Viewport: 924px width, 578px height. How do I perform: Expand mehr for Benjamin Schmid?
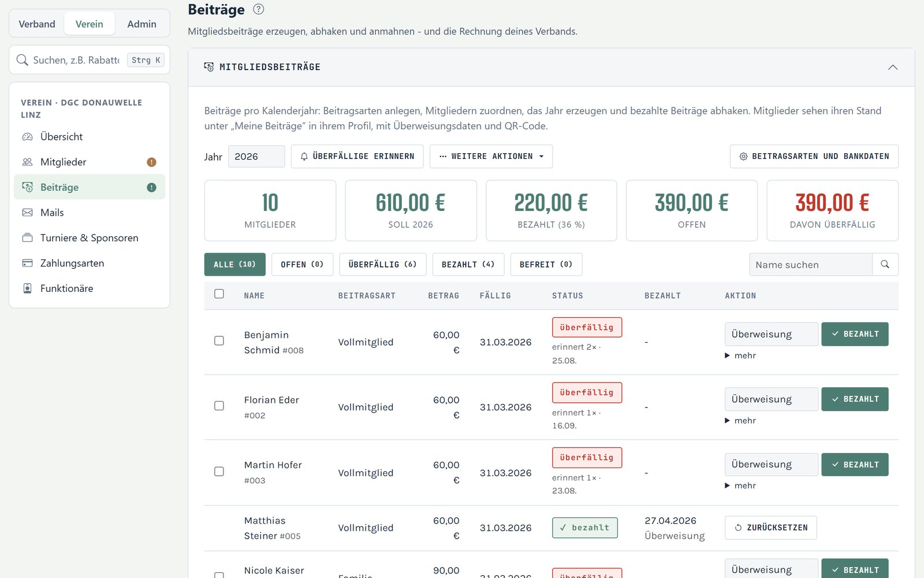(x=740, y=355)
